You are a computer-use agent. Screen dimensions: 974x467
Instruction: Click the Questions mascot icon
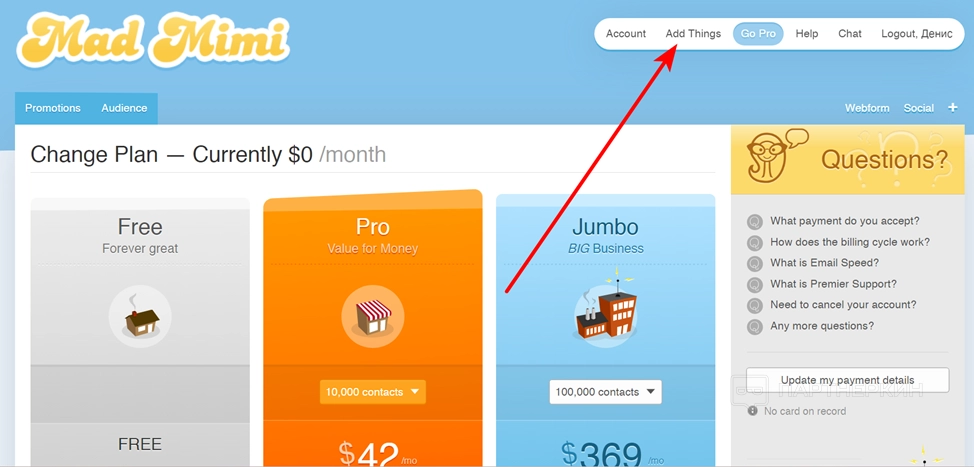pos(775,155)
